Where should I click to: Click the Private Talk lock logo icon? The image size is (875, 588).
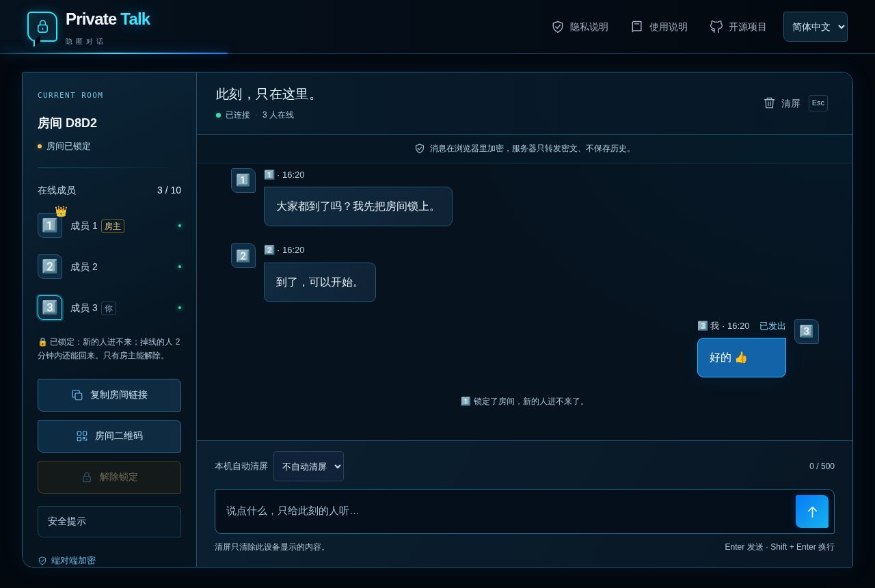click(x=42, y=27)
